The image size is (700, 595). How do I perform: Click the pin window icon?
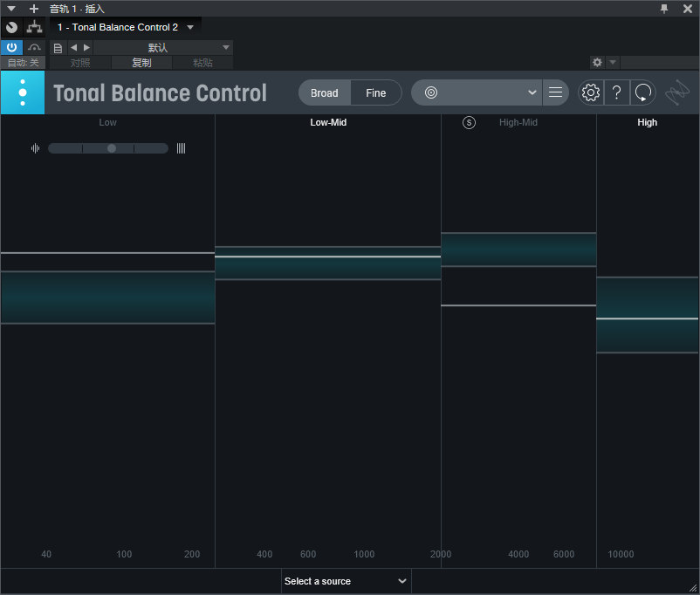click(664, 9)
